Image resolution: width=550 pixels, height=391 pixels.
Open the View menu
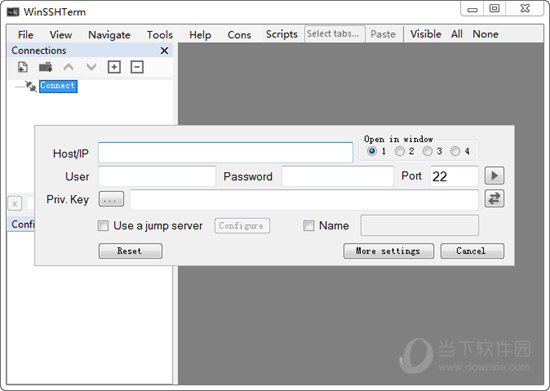61,35
